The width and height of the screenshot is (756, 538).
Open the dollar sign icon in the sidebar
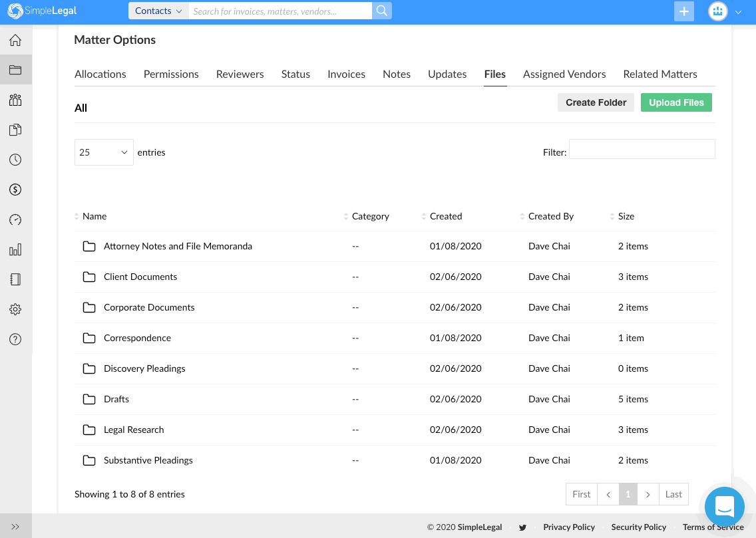click(x=15, y=190)
